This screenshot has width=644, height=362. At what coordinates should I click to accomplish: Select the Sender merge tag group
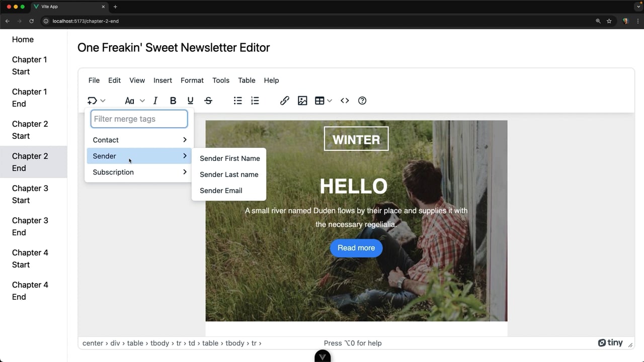coord(139,156)
